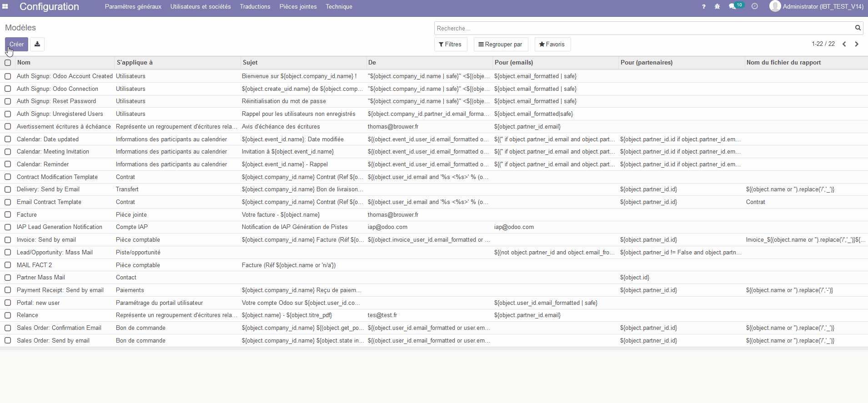868x403 pixels.
Task: Focus the Recherche search field
Action: coord(643,28)
